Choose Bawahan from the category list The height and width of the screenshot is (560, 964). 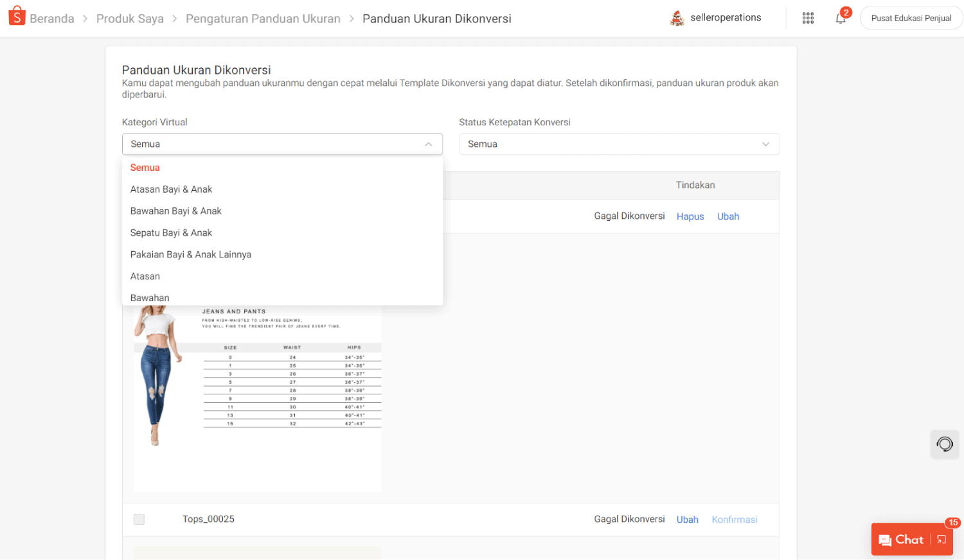[x=149, y=297]
